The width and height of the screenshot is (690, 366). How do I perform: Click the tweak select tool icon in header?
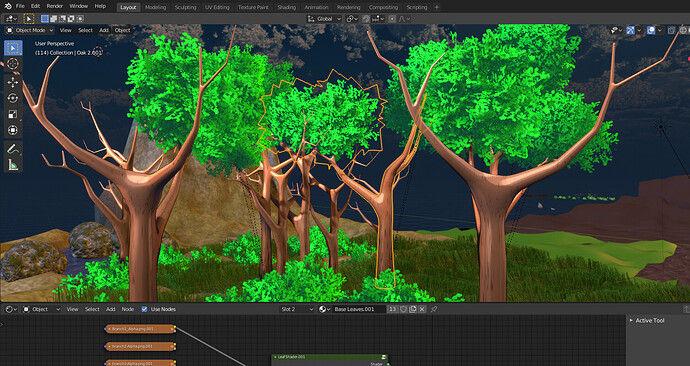(28, 19)
